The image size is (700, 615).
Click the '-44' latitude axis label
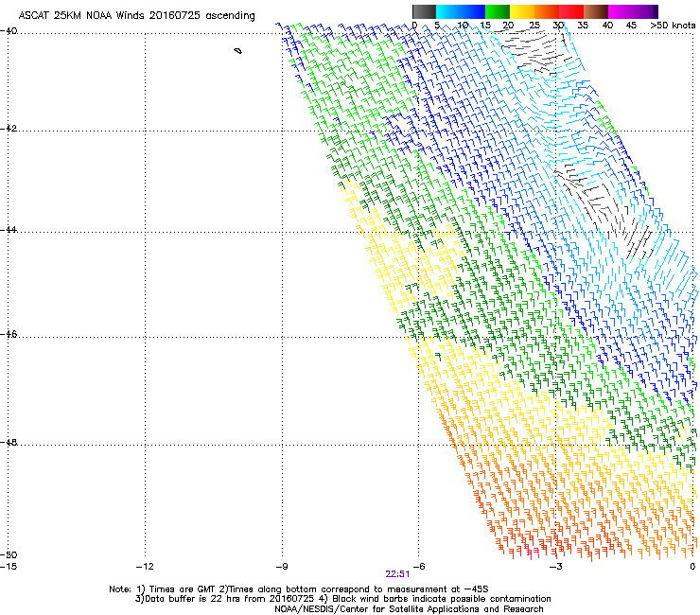click(9, 230)
